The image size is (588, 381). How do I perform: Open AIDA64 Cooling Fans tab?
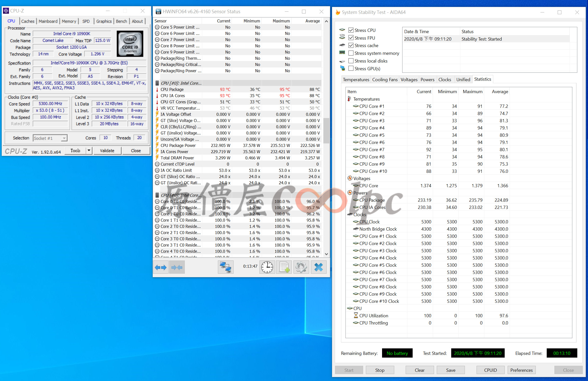point(385,79)
